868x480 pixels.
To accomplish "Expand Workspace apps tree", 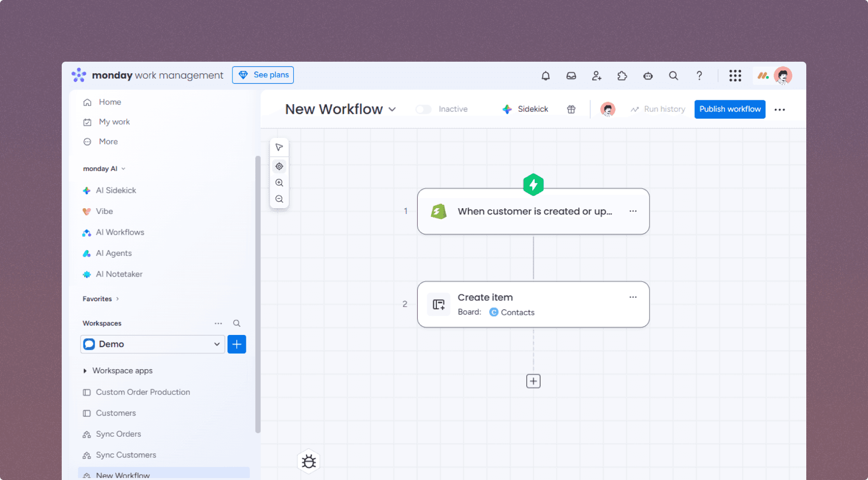I will (85, 371).
